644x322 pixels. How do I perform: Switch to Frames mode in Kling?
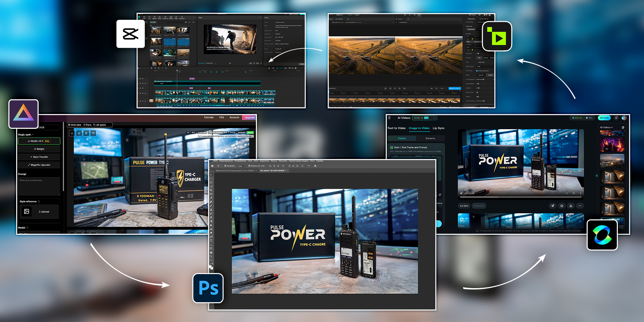(402, 138)
